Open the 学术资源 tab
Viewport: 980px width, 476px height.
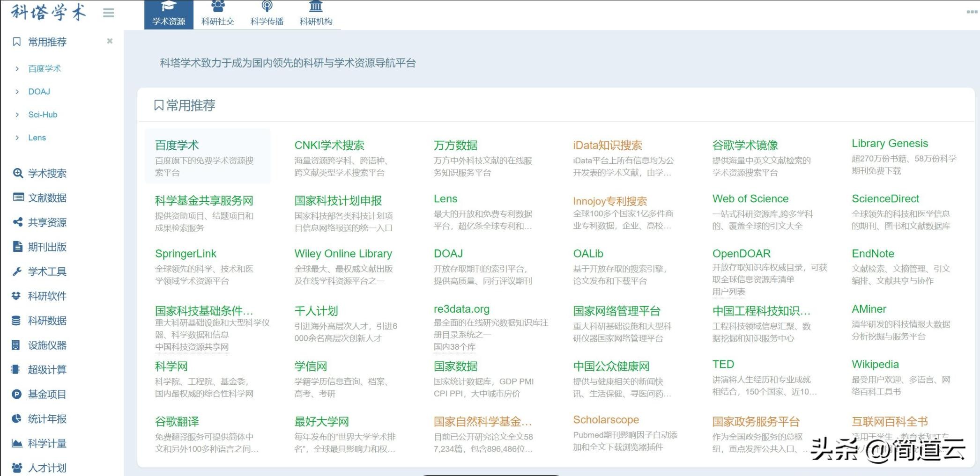pyautogui.click(x=169, y=15)
